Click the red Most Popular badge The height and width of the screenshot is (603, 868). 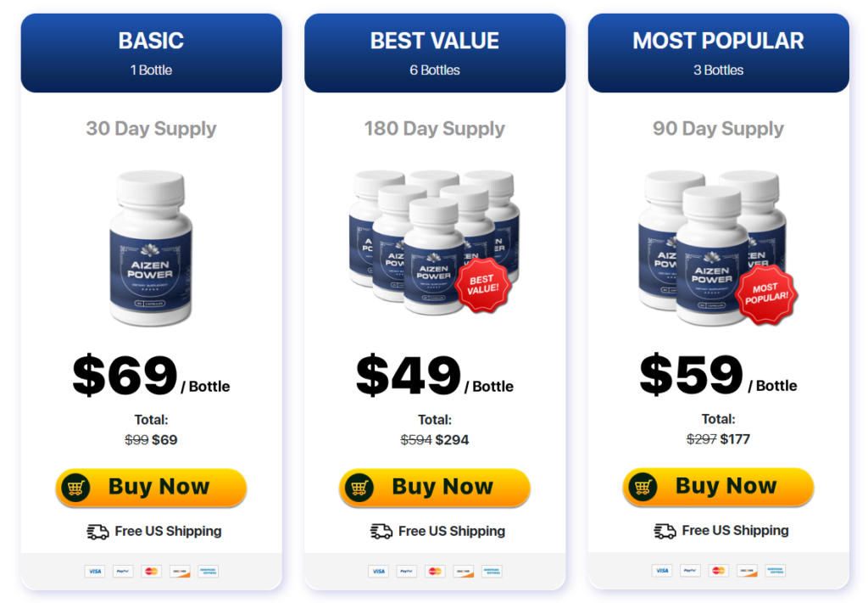pyautogui.click(x=766, y=294)
